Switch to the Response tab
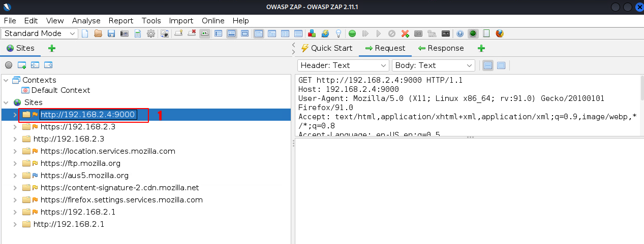The image size is (644, 244). point(441,48)
